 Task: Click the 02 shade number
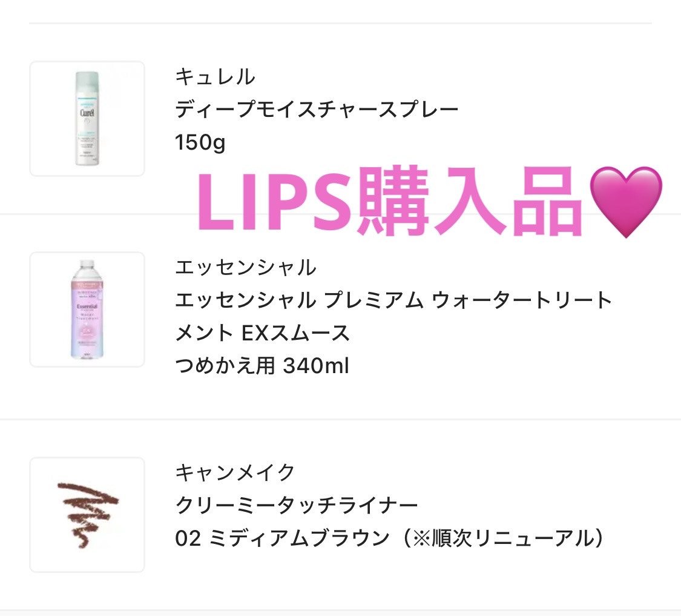pos(187,538)
